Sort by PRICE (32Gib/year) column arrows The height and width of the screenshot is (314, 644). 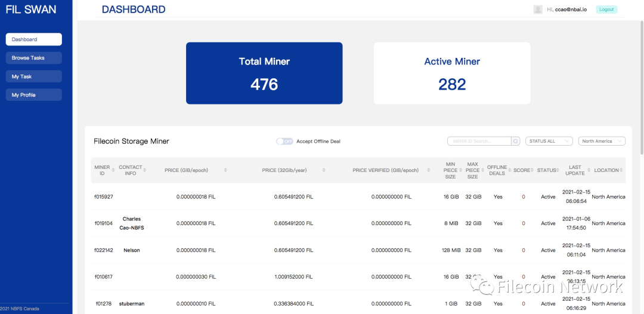324,170
